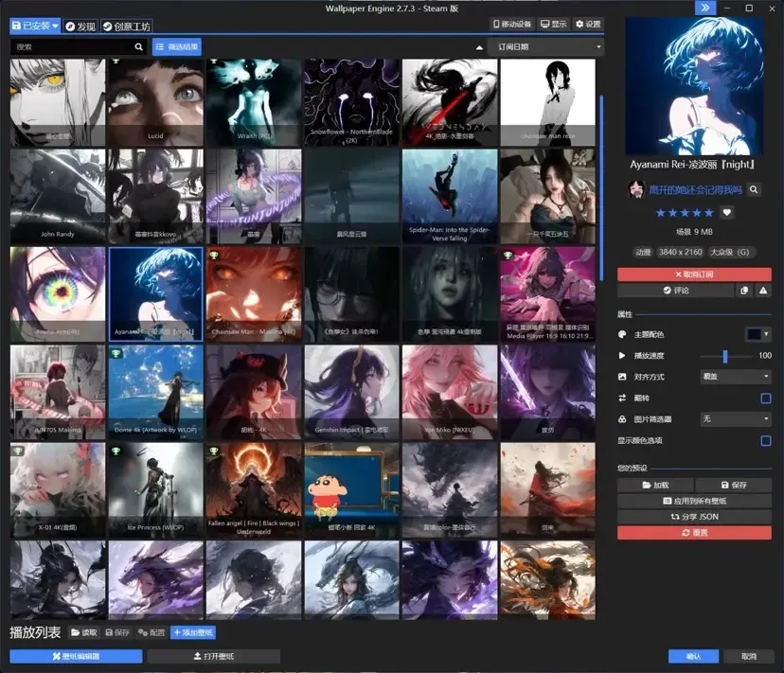Select the Shin-chan wallpaper thumbnail

pos(352,490)
